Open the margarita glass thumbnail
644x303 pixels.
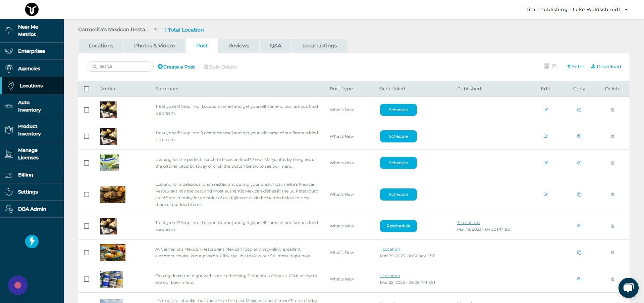(110, 163)
